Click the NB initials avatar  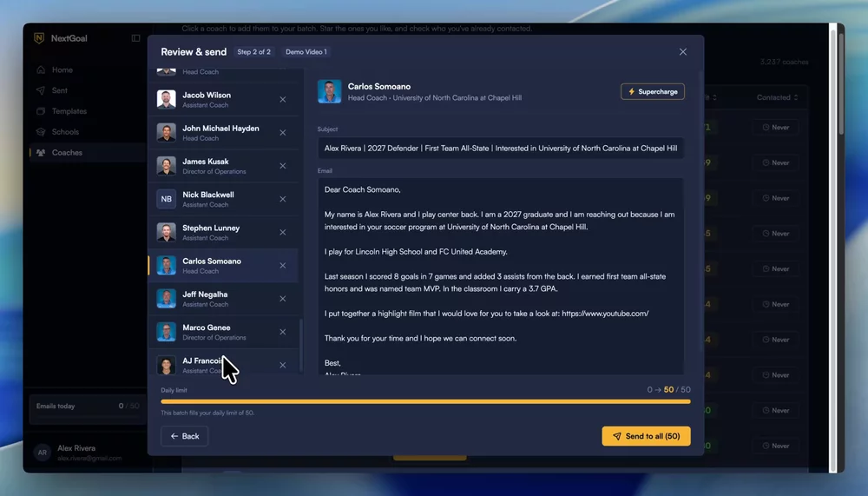(x=166, y=199)
